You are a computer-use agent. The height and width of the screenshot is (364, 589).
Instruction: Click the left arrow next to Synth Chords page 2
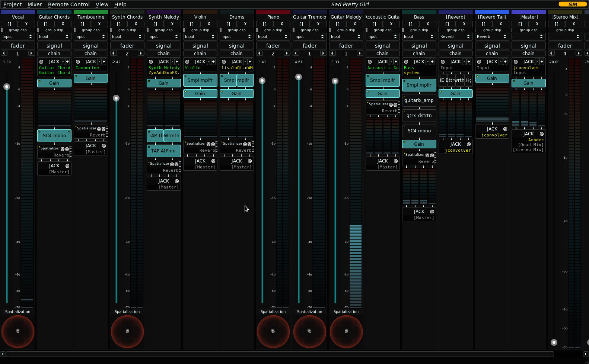pos(114,54)
